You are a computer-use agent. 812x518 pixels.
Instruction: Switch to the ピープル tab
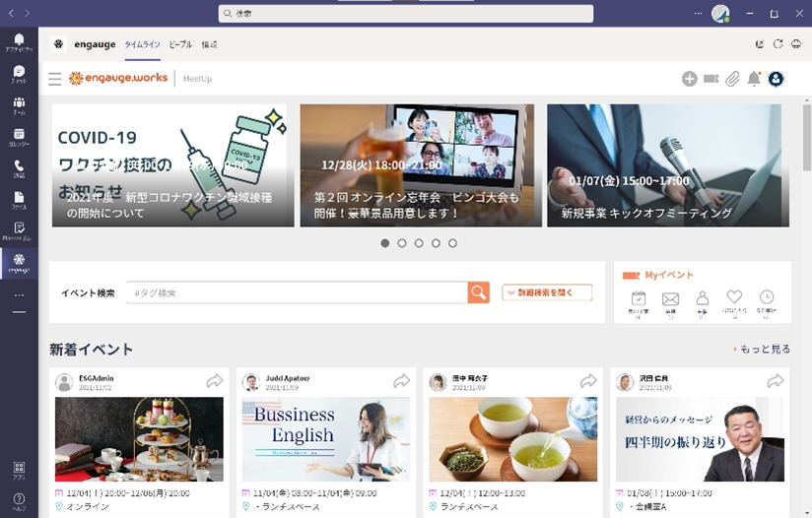[x=180, y=44]
